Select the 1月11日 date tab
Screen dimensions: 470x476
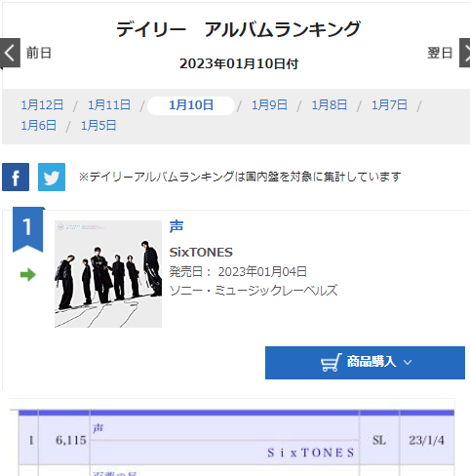point(109,105)
